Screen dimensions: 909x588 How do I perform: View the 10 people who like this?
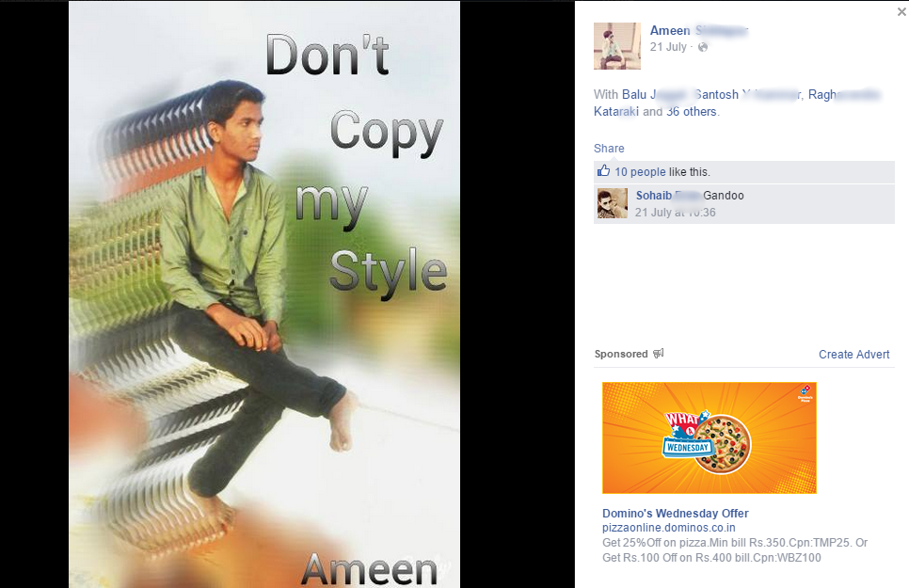[x=640, y=171]
